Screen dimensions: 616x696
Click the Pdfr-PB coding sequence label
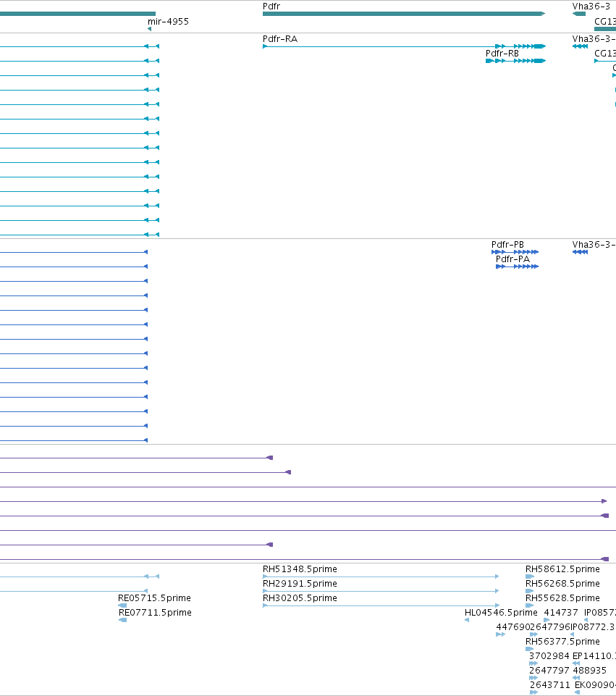tap(507, 245)
